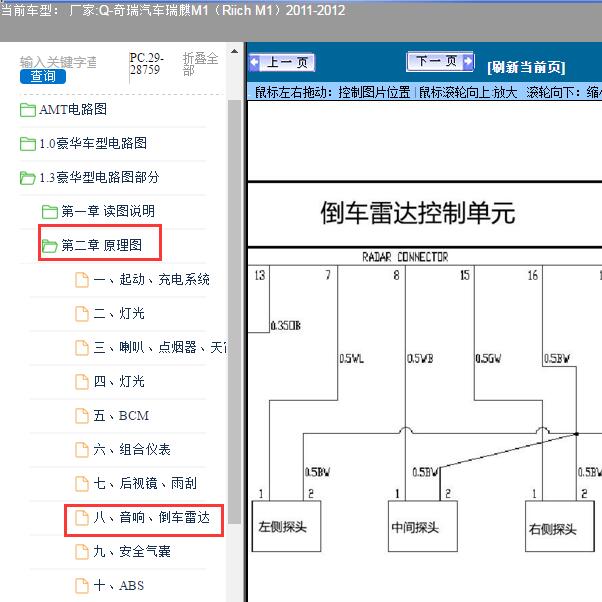This screenshot has width=602, height=602.
Task: Click wire label 0.5WL in diagram
Action: click(x=351, y=359)
